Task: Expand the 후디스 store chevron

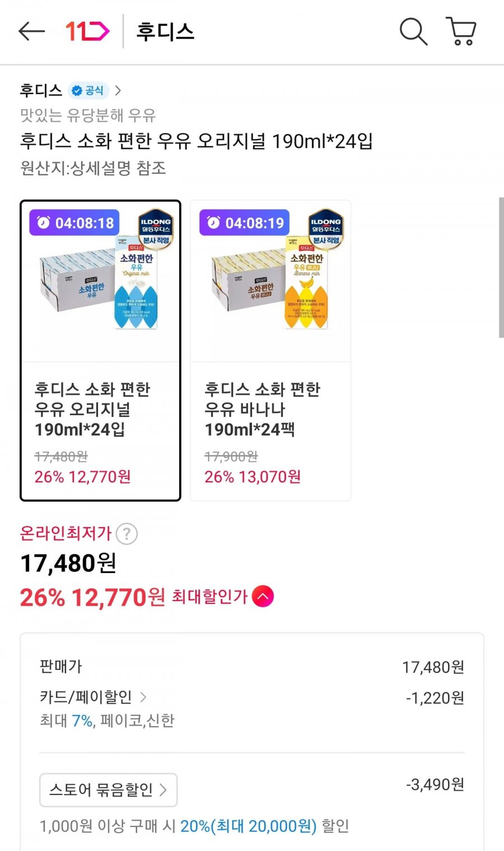Action: [118, 91]
